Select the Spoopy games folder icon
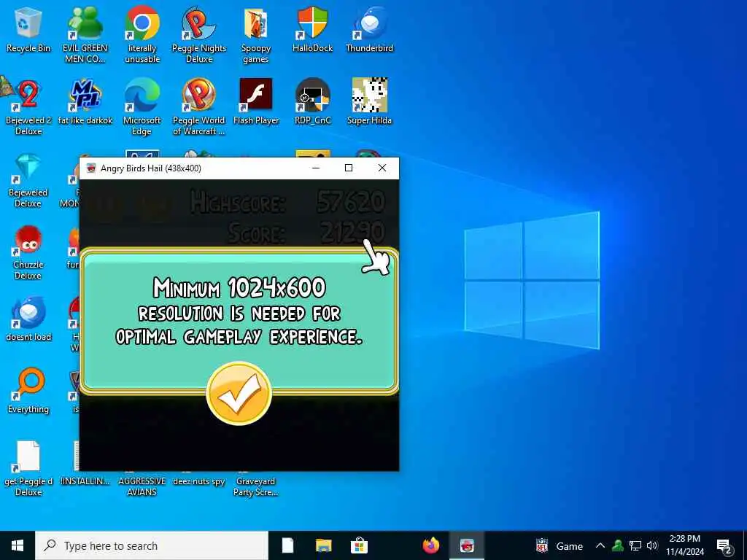This screenshot has height=560, width=747. [x=256, y=35]
